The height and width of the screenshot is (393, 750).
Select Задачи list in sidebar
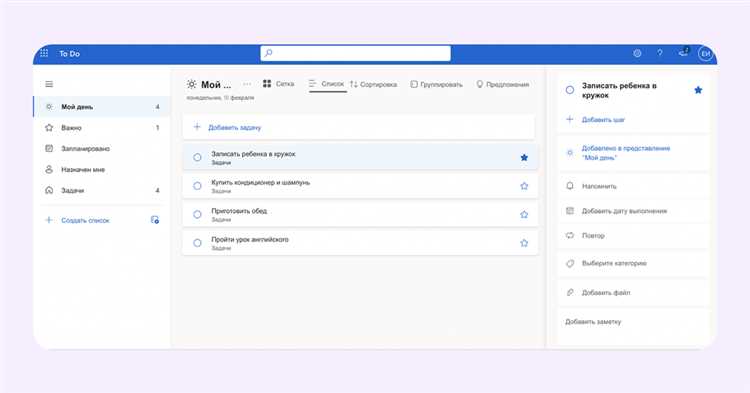[102, 190]
